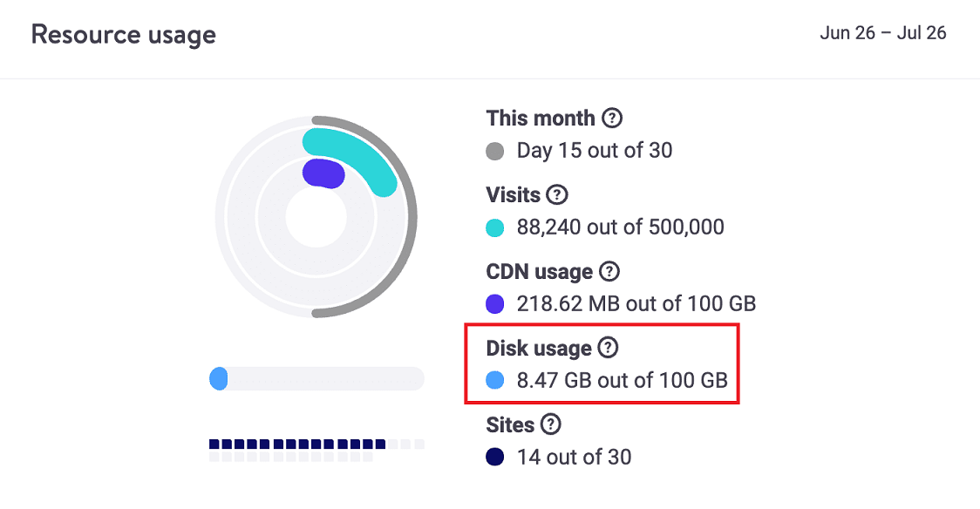Click the light blue Disk usage dot
The height and width of the screenshot is (509, 980).
495,381
